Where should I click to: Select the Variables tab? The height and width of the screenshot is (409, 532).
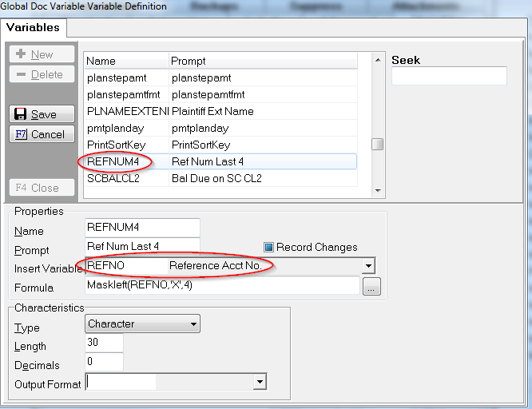click(x=34, y=27)
